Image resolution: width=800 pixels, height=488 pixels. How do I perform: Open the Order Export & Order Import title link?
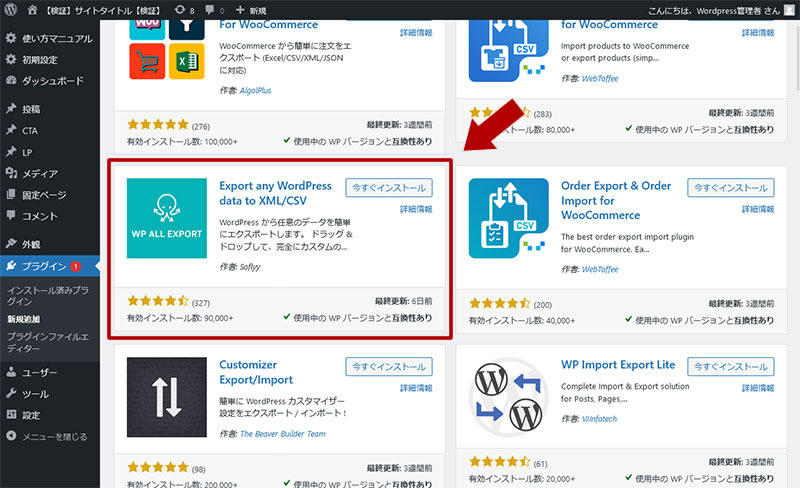(616, 200)
